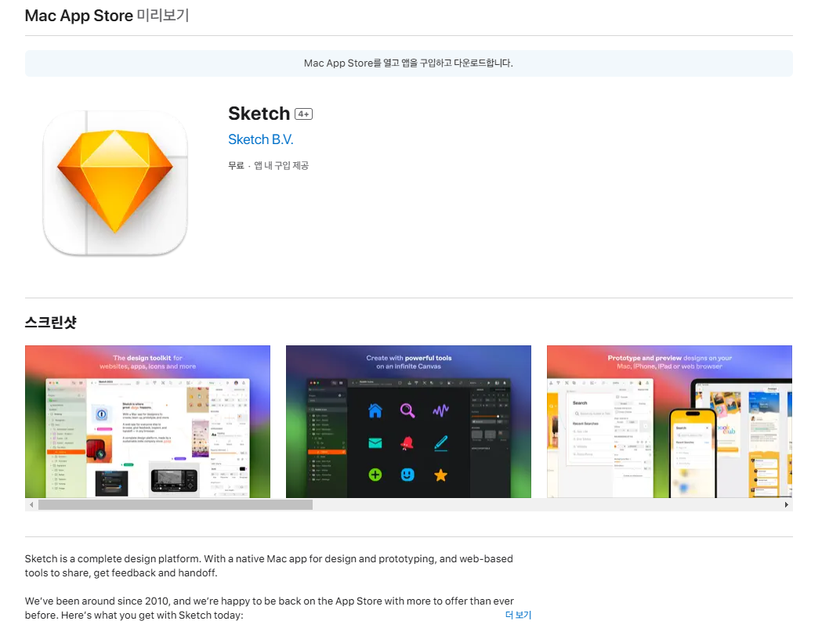Open the powerful tools screenshot thumbnail
The image size is (840, 639).
[x=409, y=422]
